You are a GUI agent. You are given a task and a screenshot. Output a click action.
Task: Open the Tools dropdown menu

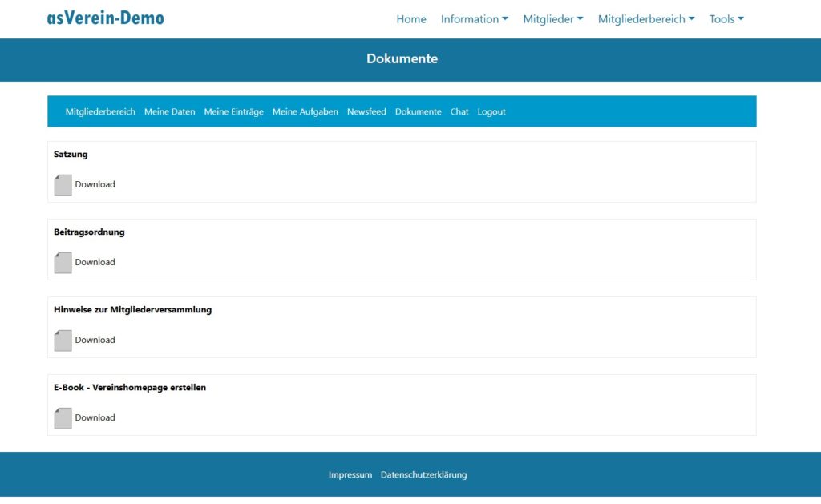click(x=726, y=19)
